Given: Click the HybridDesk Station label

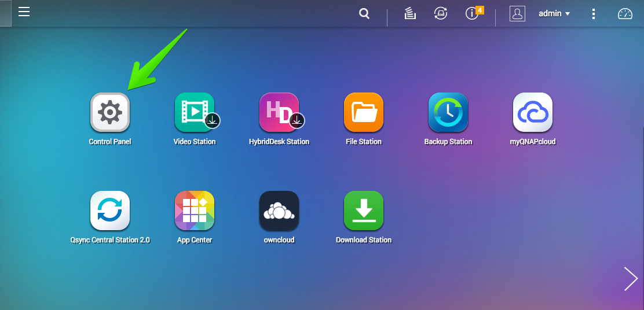Looking at the screenshot, I should (x=279, y=142).
